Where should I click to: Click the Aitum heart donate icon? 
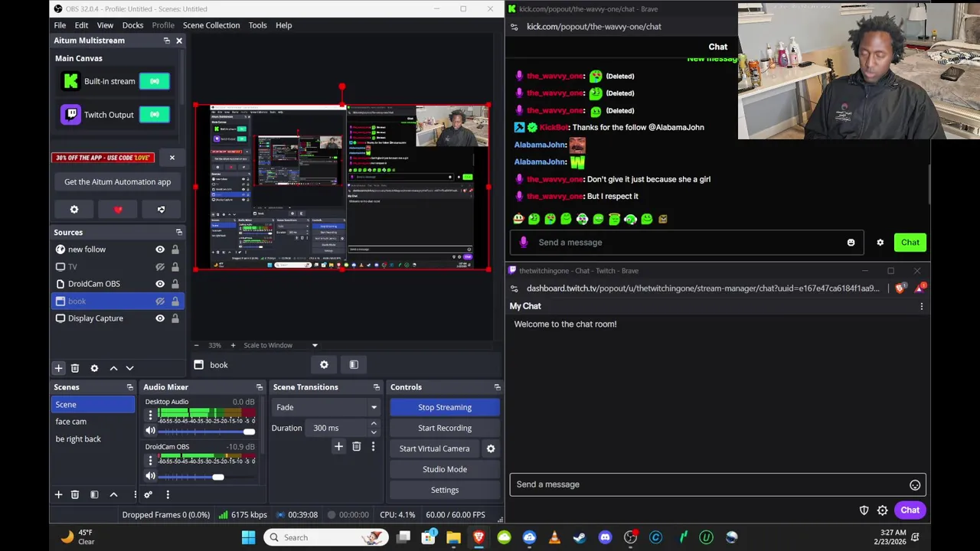118,210
